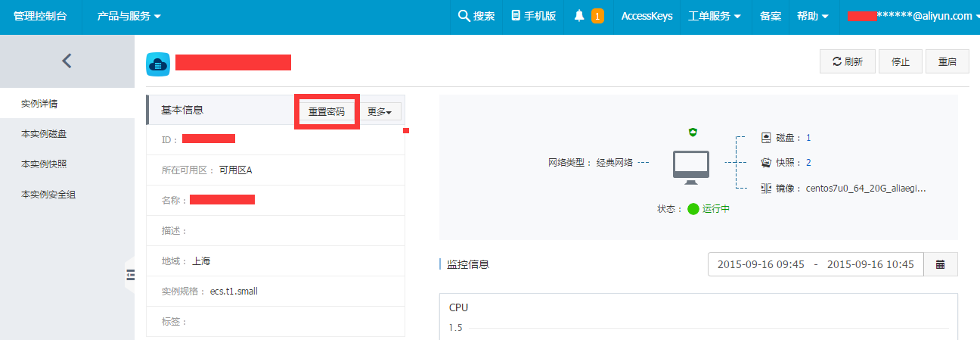Click the sidebar collapse handle icon
The image size is (980, 340).
(130, 275)
